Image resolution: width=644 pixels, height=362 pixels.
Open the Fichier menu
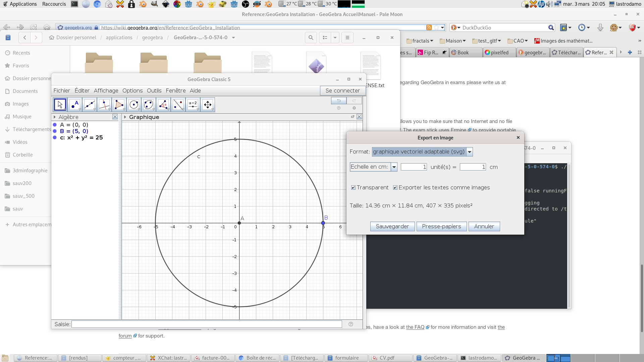(62, 90)
